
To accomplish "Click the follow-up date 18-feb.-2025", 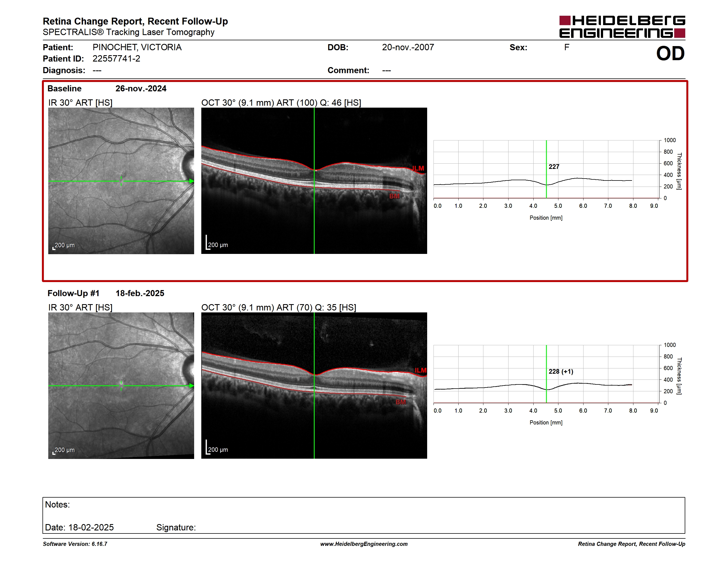I will pyautogui.click(x=140, y=293).
